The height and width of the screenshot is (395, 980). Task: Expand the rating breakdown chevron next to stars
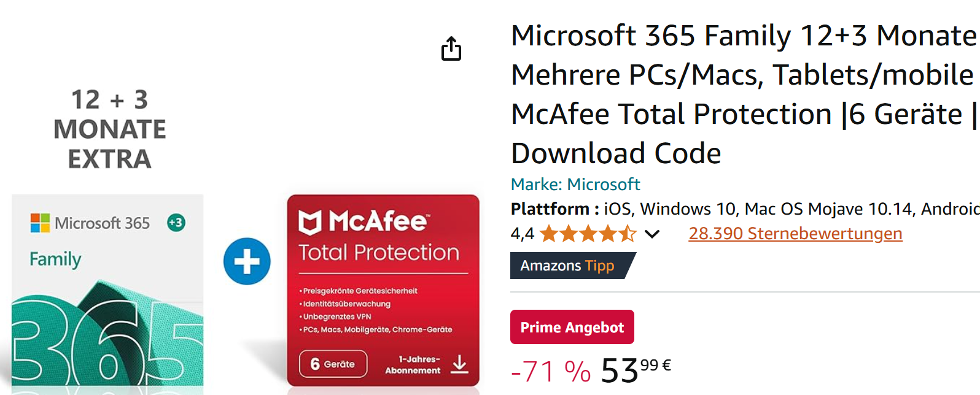pos(652,234)
